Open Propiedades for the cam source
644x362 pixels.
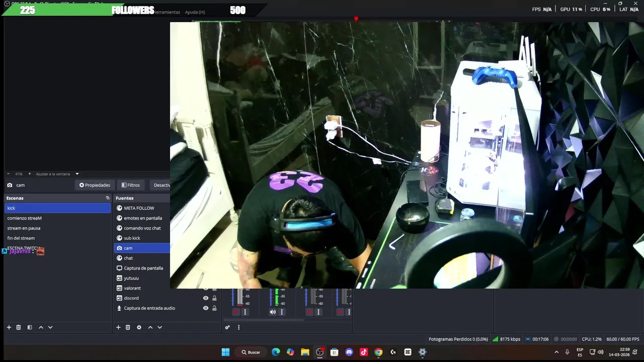click(95, 185)
